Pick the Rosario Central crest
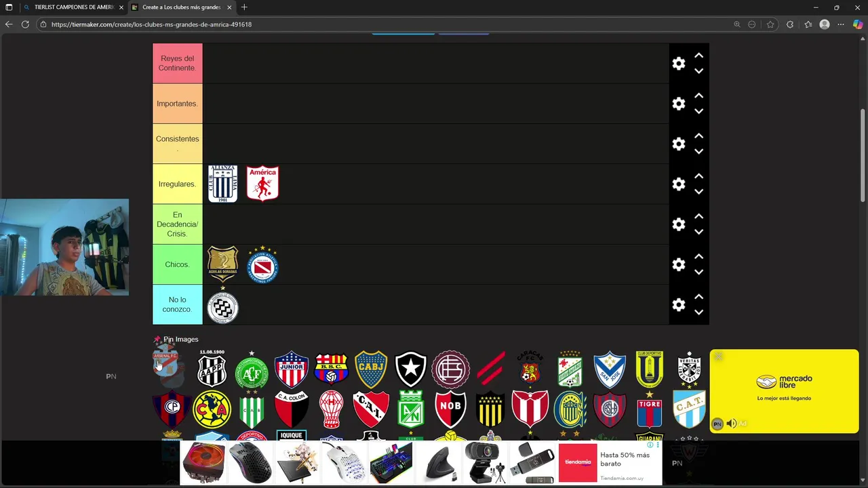Screen dimensions: 868x488 click(x=570, y=409)
